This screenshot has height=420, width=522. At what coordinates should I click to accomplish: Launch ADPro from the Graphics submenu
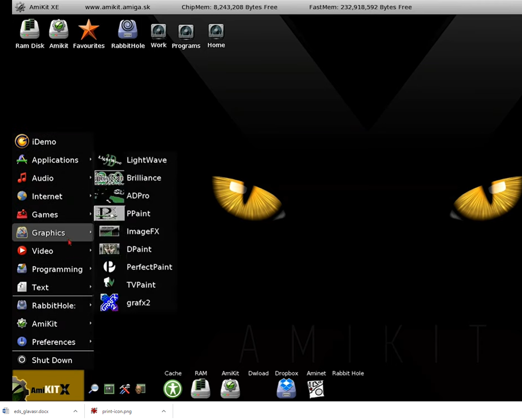[x=135, y=195]
